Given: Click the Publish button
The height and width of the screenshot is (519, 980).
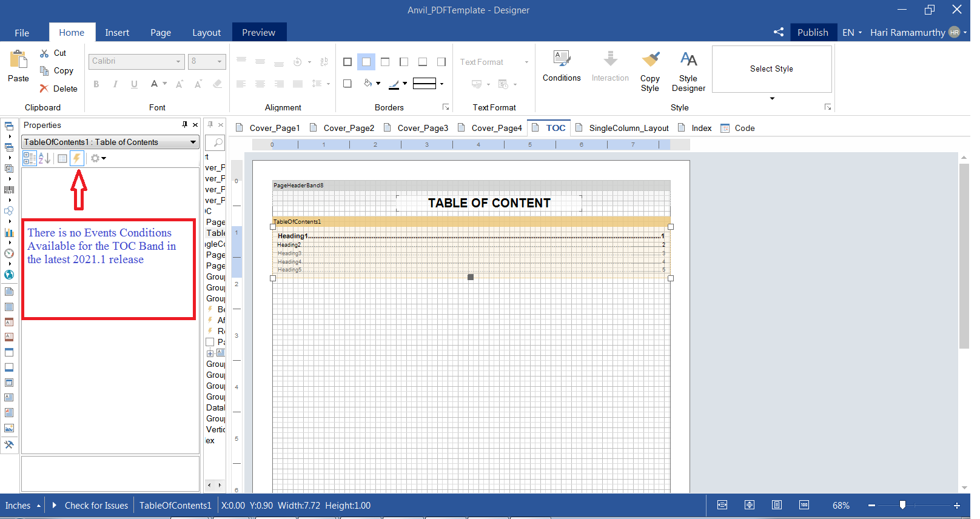Looking at the screenshot, I should pos(812,32).
